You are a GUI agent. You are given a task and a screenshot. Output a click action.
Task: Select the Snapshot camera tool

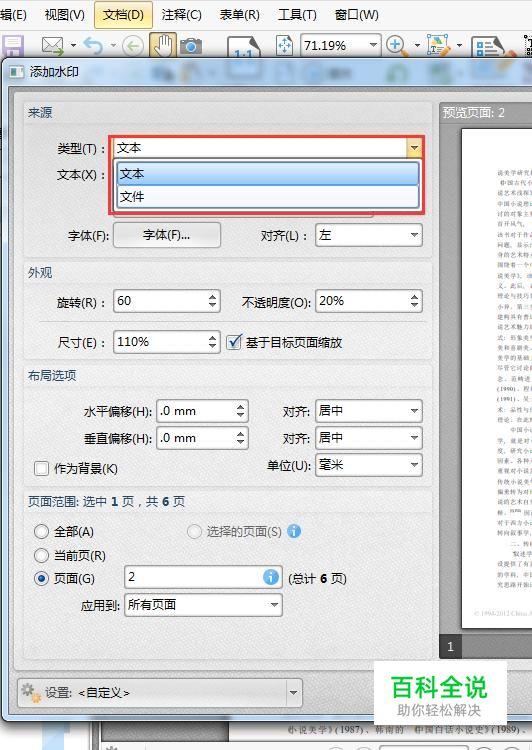click(x=191, y=46)
